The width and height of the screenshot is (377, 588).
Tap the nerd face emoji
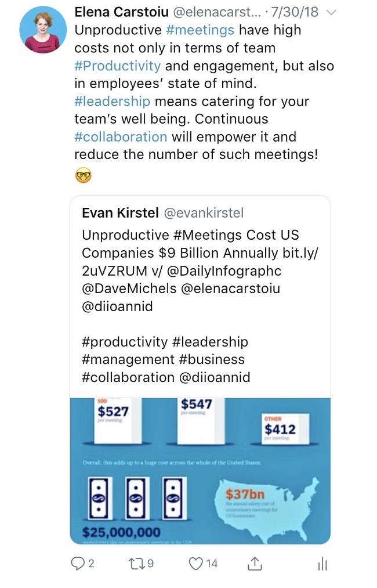pyautogui.click(x=84, y=174)
